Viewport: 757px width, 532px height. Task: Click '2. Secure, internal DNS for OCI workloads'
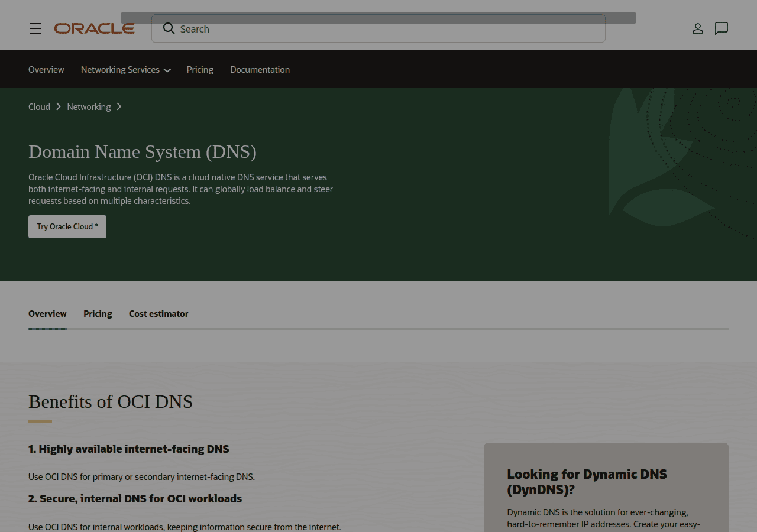(x=135, y=499)
